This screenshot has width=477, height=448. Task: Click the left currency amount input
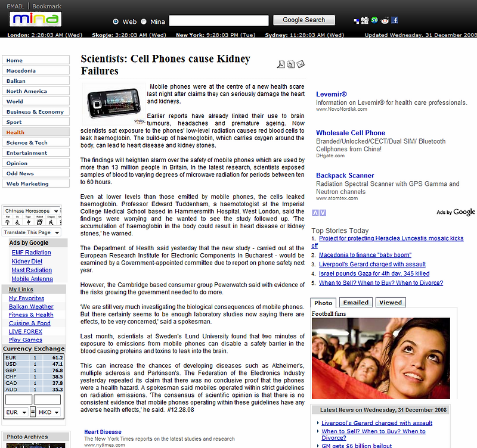[x=18, y=399]
